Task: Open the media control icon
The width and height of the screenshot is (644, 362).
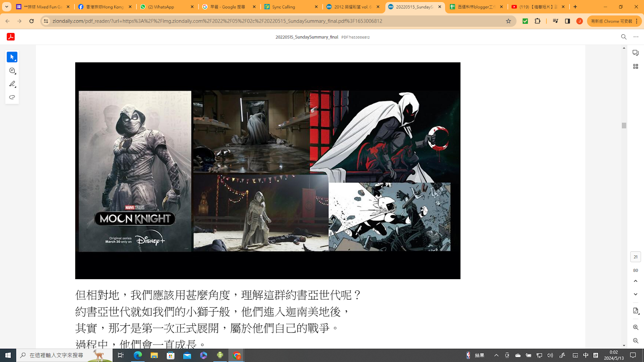Action: tap(555, 21)
